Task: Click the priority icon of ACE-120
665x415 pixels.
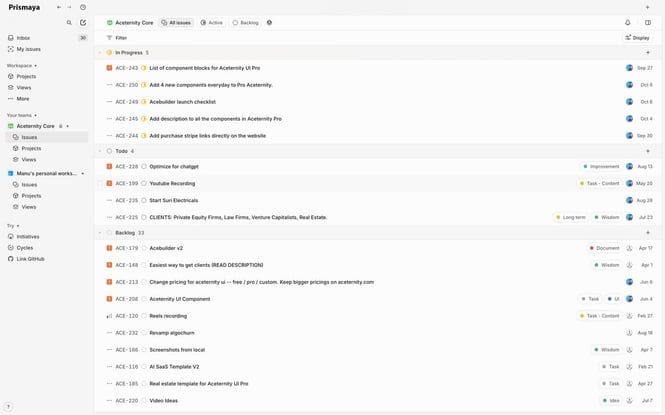Action: pos(109,316)
